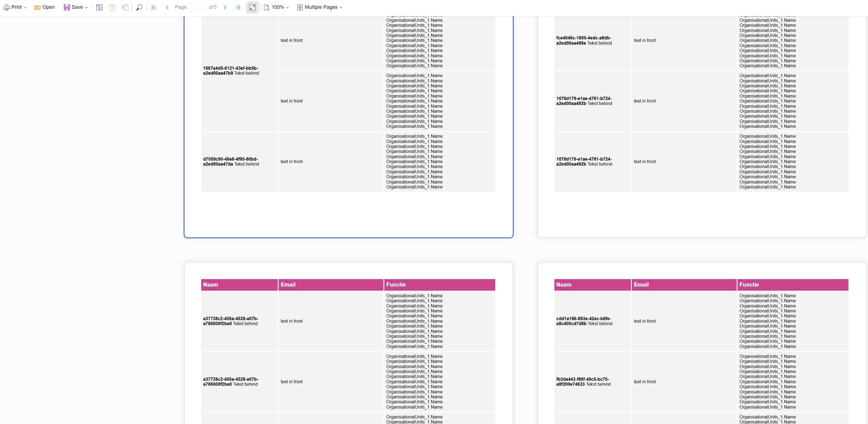Click Naam header in lower left table
The width and height of the screenshot is (868, 424).
(239, 285)
